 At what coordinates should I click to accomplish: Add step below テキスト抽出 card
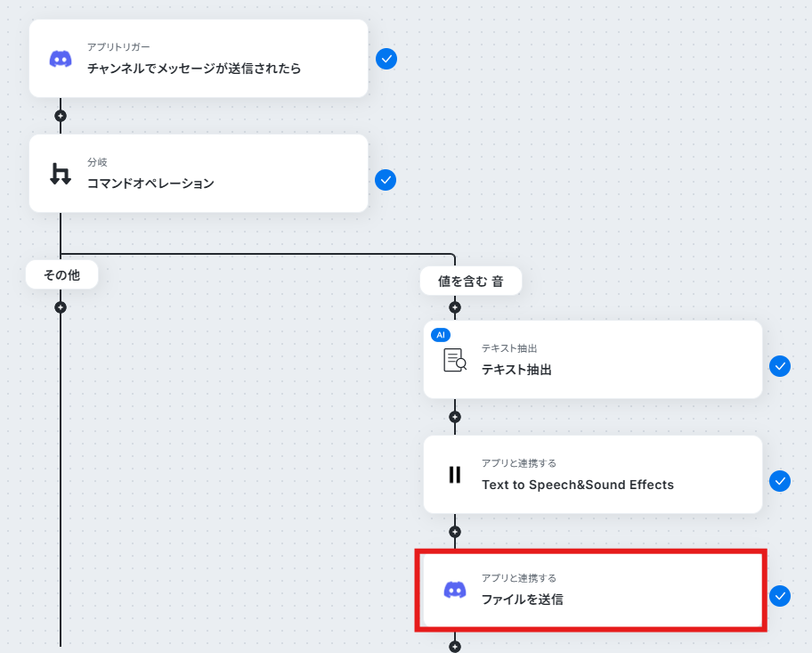click(x=455, y=417)
